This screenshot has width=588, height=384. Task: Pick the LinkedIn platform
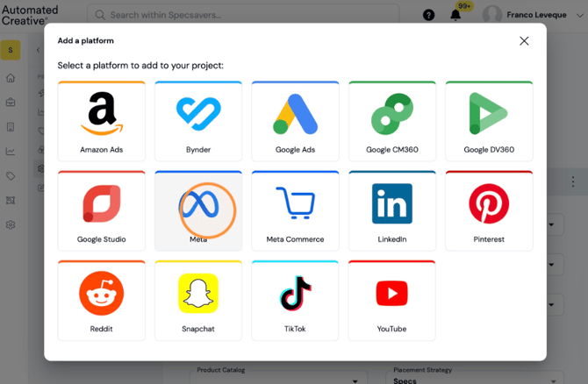392,211
